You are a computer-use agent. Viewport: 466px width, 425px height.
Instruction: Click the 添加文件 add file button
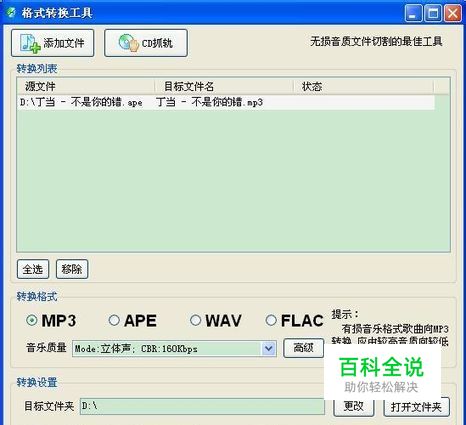coord(53,43)
